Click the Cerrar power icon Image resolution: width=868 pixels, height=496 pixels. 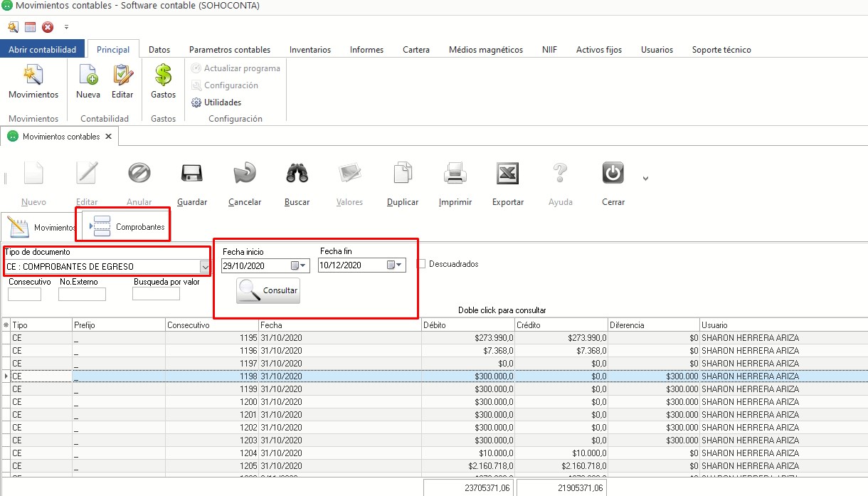pos(613,174)
